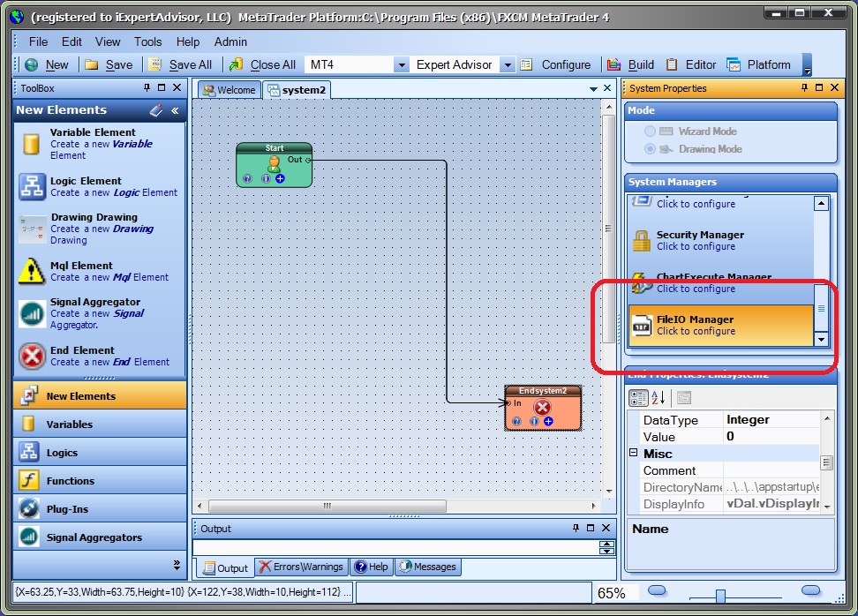
Task: Close the Output panel
Action: pyautogui.click(x=606, y=528)
